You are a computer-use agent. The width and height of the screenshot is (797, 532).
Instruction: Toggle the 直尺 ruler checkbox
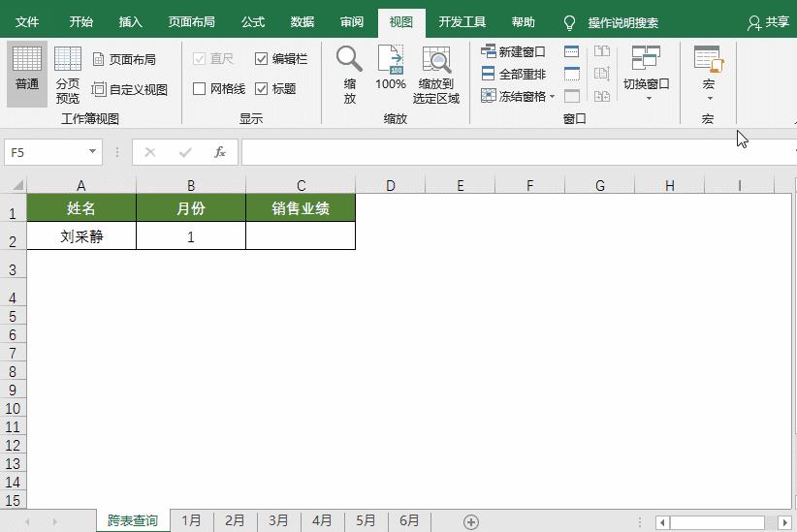[200, 59]
